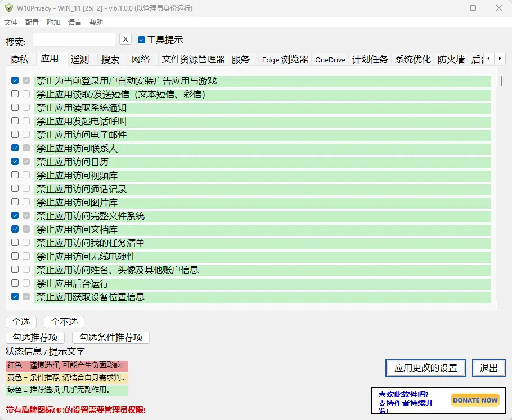Open the 配置 menu
Screen dimensions: 512x420
[32, 22]
